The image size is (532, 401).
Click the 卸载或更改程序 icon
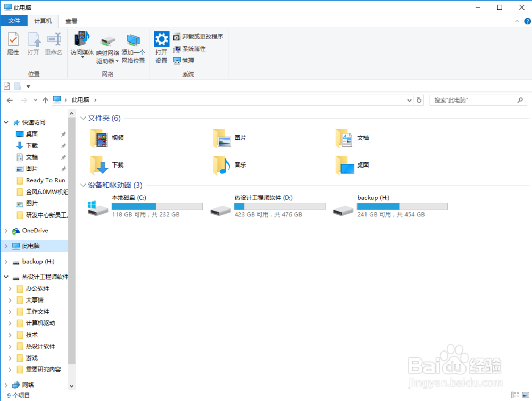[x=198, y=36]
